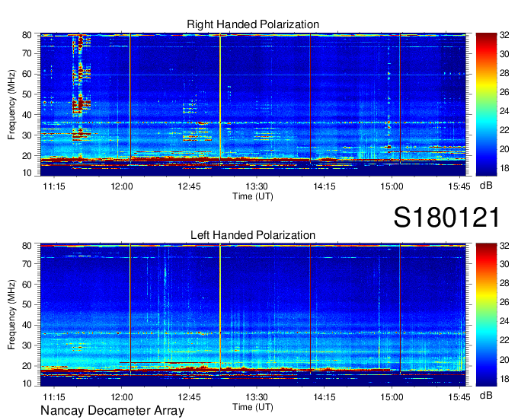This screenshot has height=420, width=518.
Task: Click the 26 value on right-handed colorbar
Action: 504,92
